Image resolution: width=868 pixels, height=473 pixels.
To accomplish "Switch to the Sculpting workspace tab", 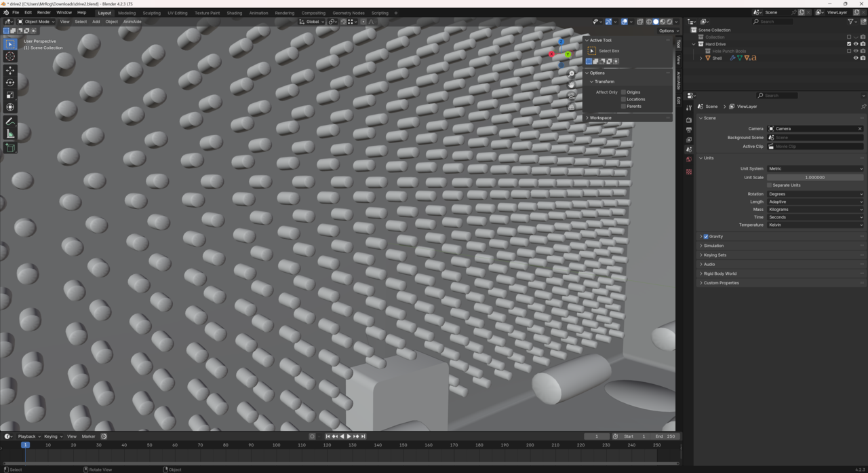I will click(151, 13).
